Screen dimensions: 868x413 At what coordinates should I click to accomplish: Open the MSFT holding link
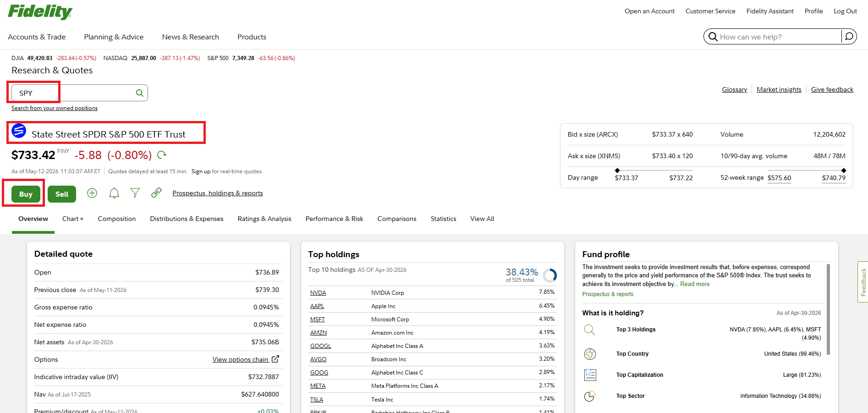click(318, 319)
